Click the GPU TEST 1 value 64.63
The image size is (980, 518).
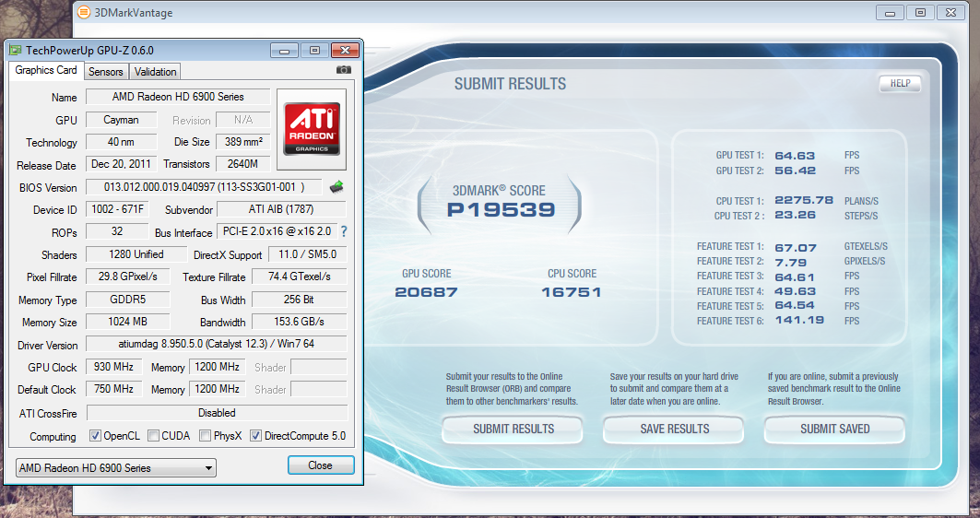pyautogui.click(x=795, y=156)
